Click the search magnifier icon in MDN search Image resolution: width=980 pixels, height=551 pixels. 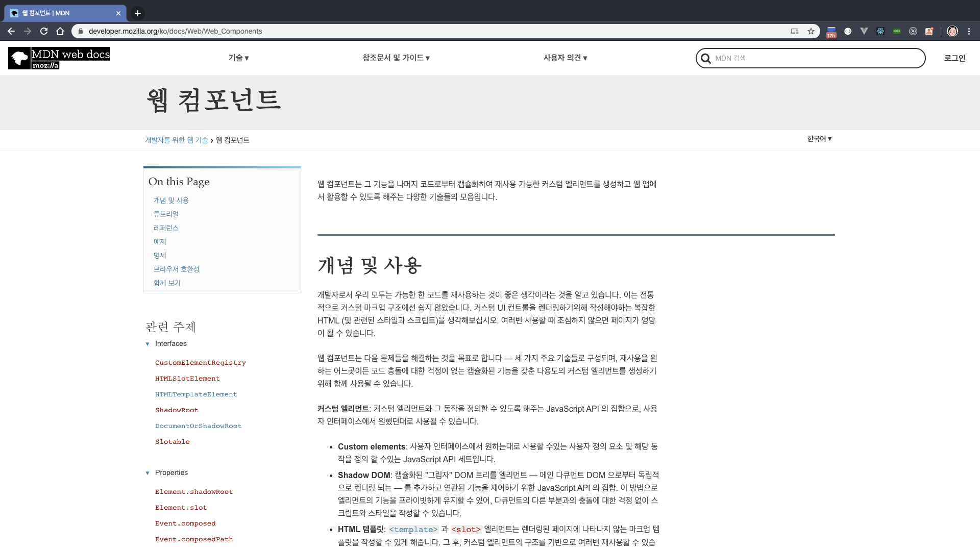(x=706, y=59)
